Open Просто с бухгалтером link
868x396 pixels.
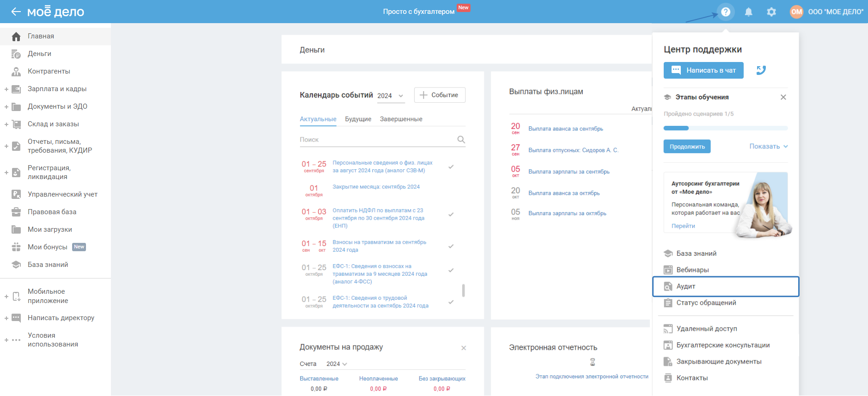(419, 12)
